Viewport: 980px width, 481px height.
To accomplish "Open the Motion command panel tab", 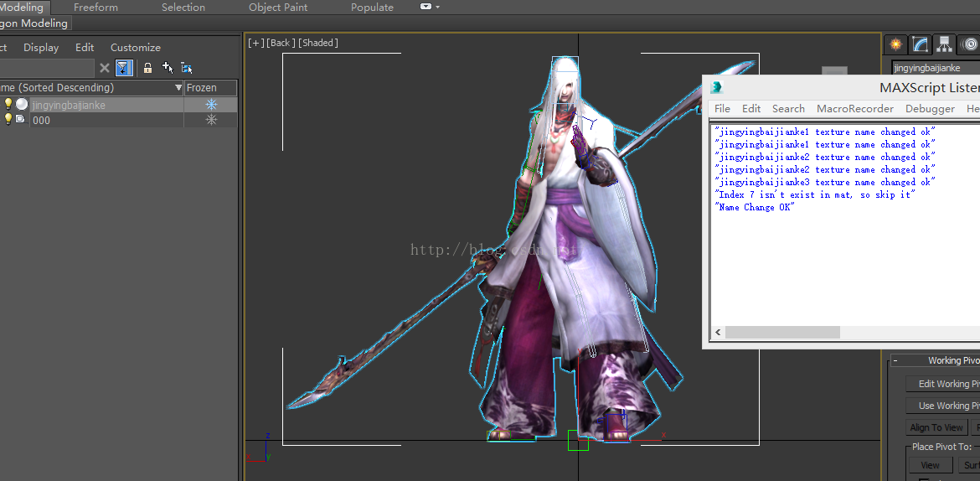I will pyautogui.click(x=969, y=44).
